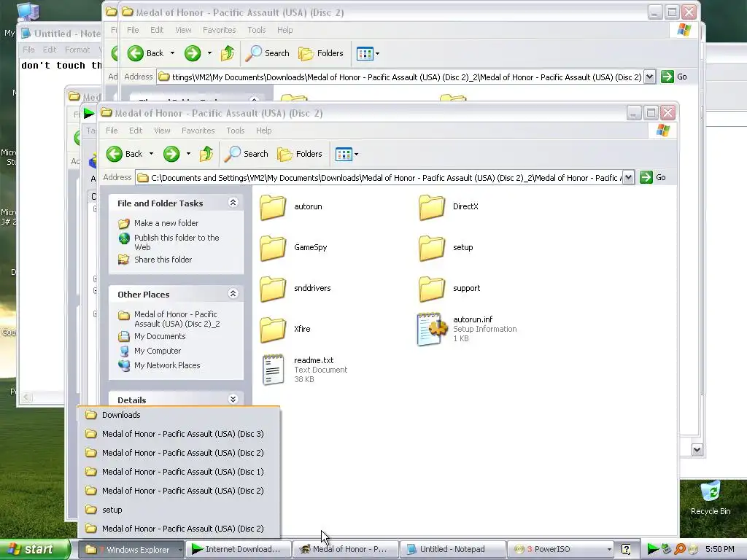Select readme.txt text document
This screenshot has height=560, width=747.
tap(305, 370)
